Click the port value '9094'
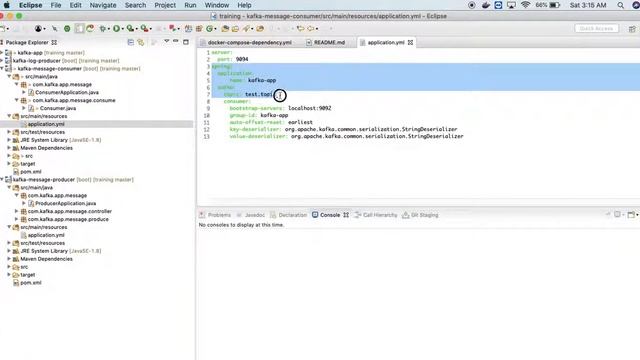This screenshot has width=640, height=360. click(x=242, y=59)
